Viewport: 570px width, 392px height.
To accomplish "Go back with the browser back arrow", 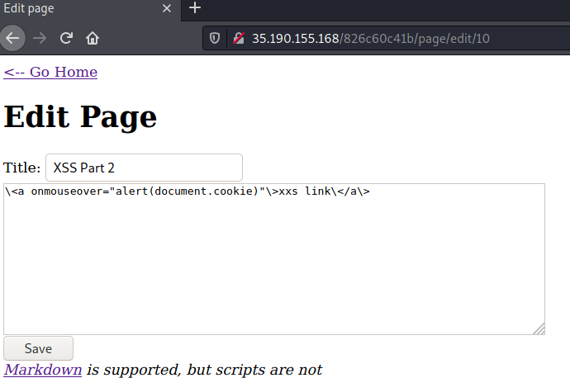I will tap(12, 38).
